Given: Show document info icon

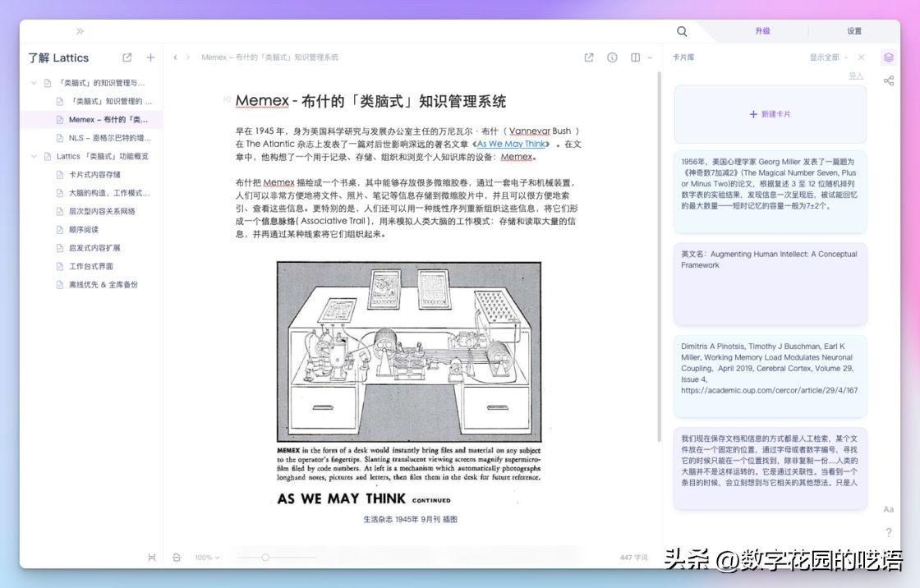Looking at the screenshot, I should coord(612,57).
